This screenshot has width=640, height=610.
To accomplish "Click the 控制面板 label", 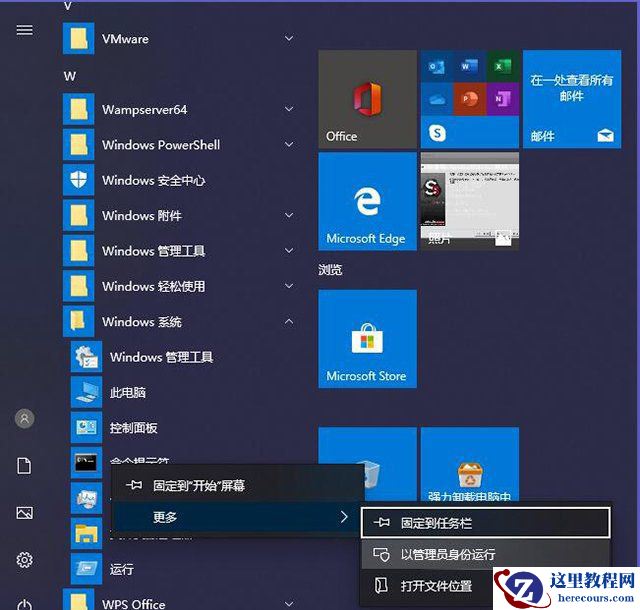I will pos(133,427).
